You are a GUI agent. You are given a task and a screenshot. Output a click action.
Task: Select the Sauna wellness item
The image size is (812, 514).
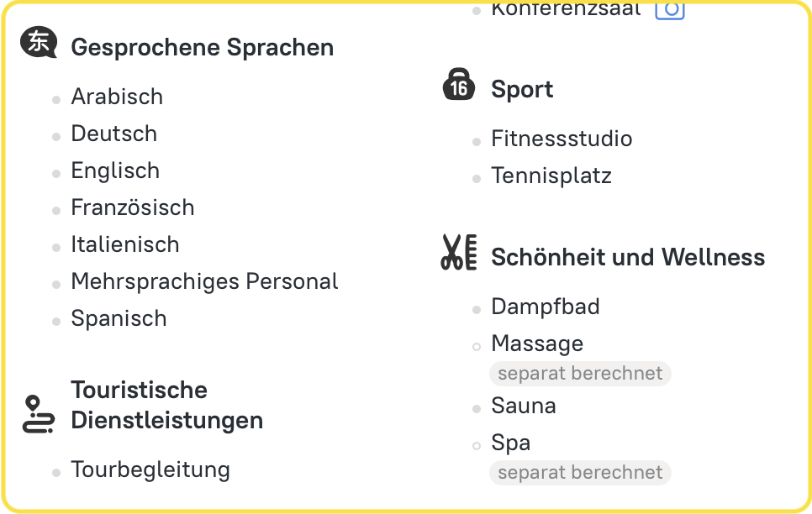click(524, 406)
